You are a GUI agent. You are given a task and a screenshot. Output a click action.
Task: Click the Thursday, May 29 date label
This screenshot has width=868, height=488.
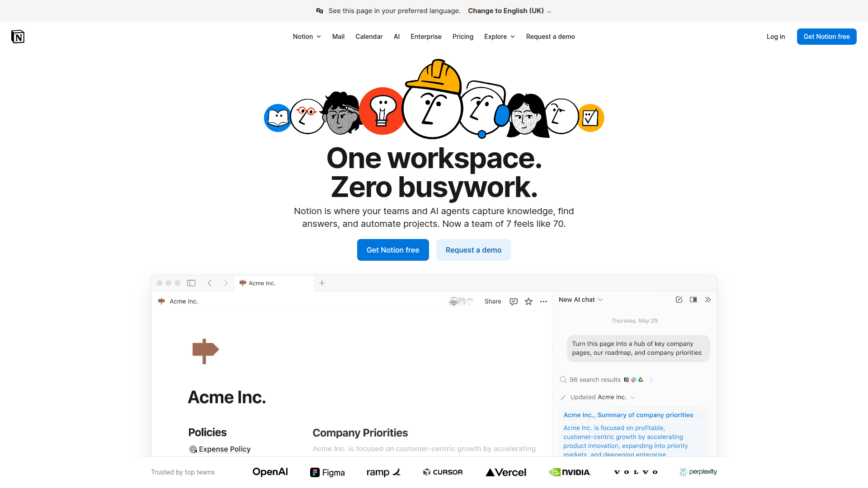pyautogui.click(x=634, y=321)
